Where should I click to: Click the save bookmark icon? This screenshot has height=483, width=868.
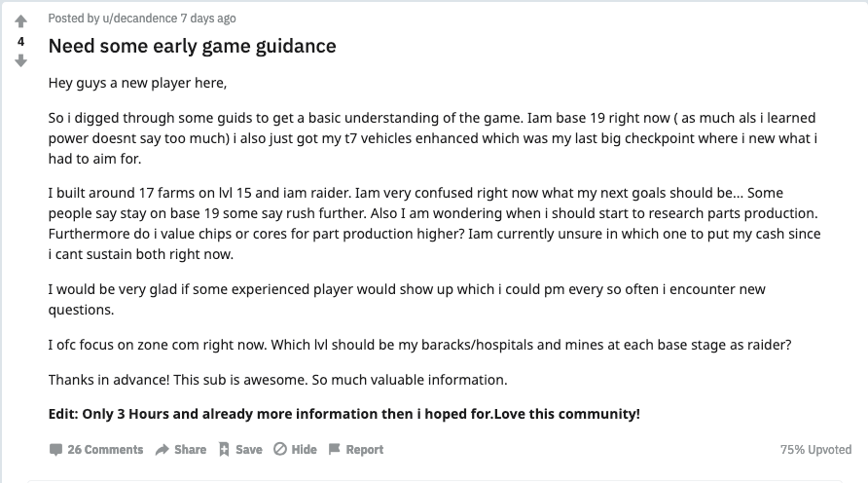point(224,450)
